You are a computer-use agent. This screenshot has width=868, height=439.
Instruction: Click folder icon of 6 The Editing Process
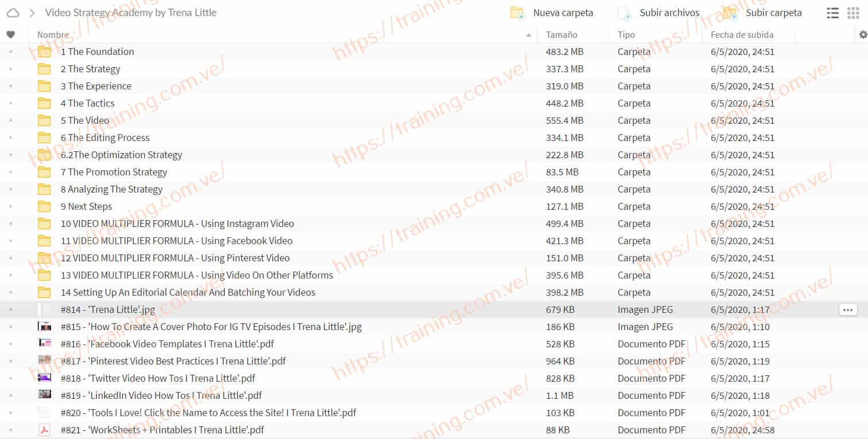click(44, 138)
